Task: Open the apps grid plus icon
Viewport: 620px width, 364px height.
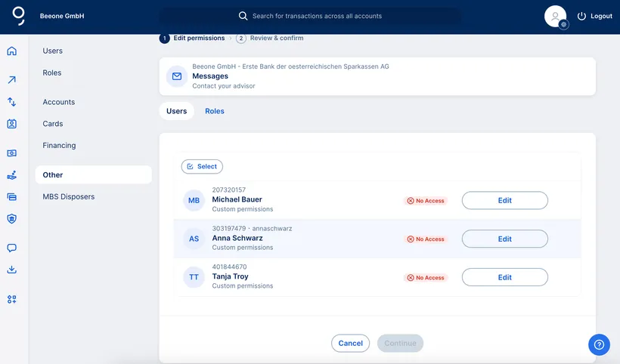Action: click(12, 299)
